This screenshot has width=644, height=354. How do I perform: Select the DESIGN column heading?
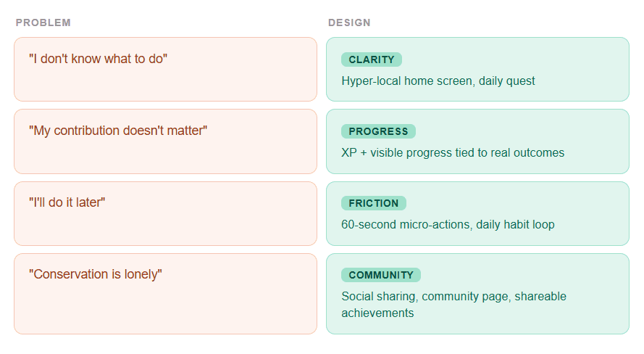(349, 22)
